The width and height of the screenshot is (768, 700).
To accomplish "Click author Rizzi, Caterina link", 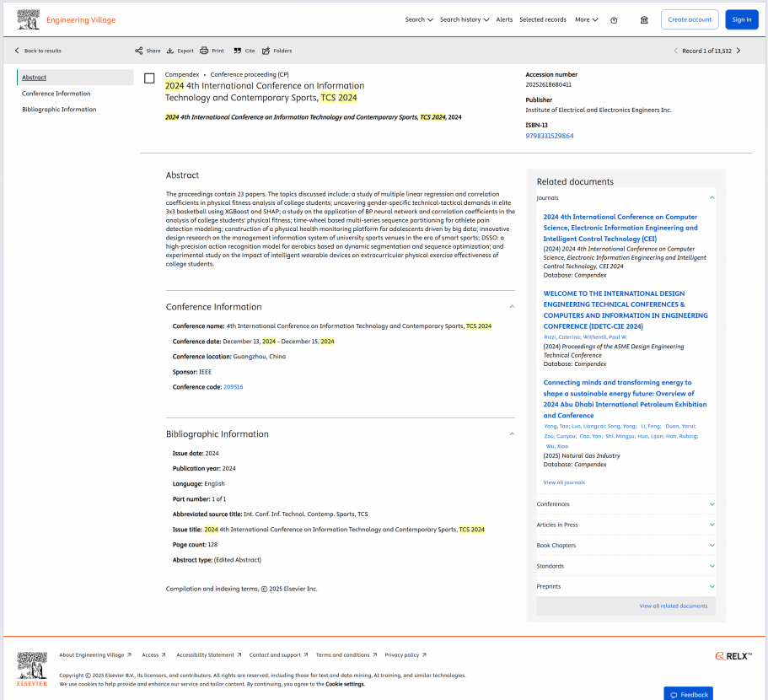I will tap(561, 337).
